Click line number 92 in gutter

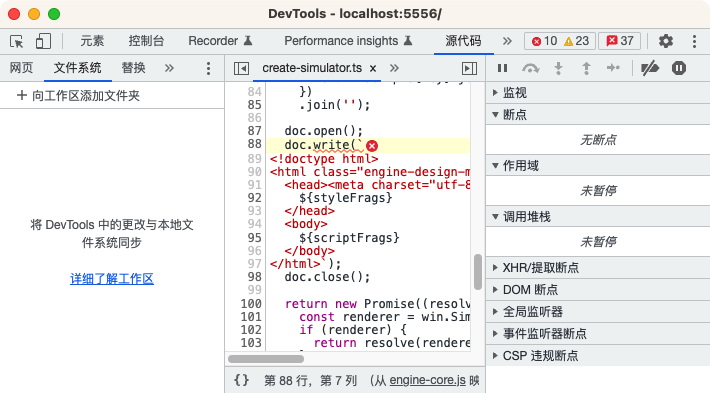pyautogui.click(x=254, y=198)
